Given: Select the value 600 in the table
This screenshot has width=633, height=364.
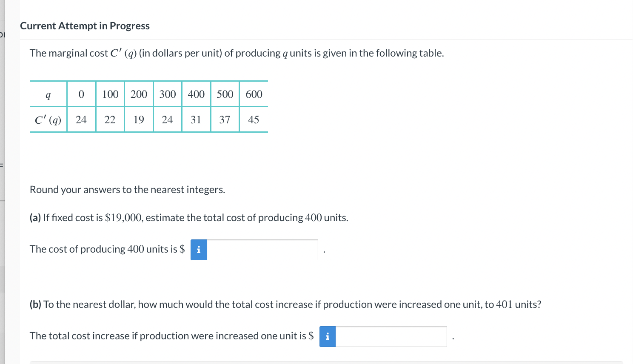Looking at the screenshot, I should coord(254,94).
